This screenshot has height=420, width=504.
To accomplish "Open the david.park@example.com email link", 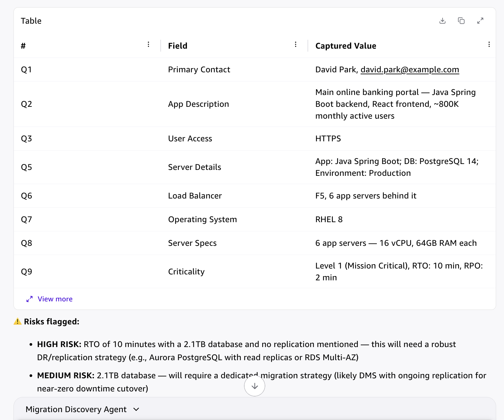I will [410, 70].
